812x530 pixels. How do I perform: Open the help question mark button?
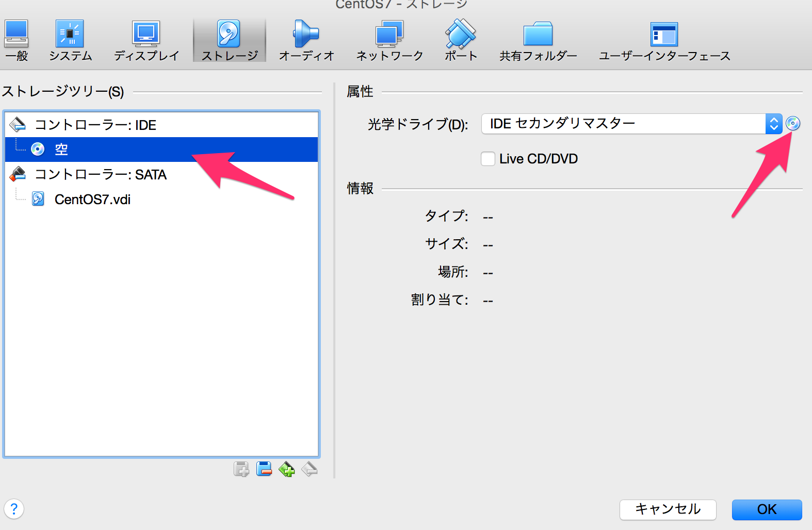tap(14, 509)
